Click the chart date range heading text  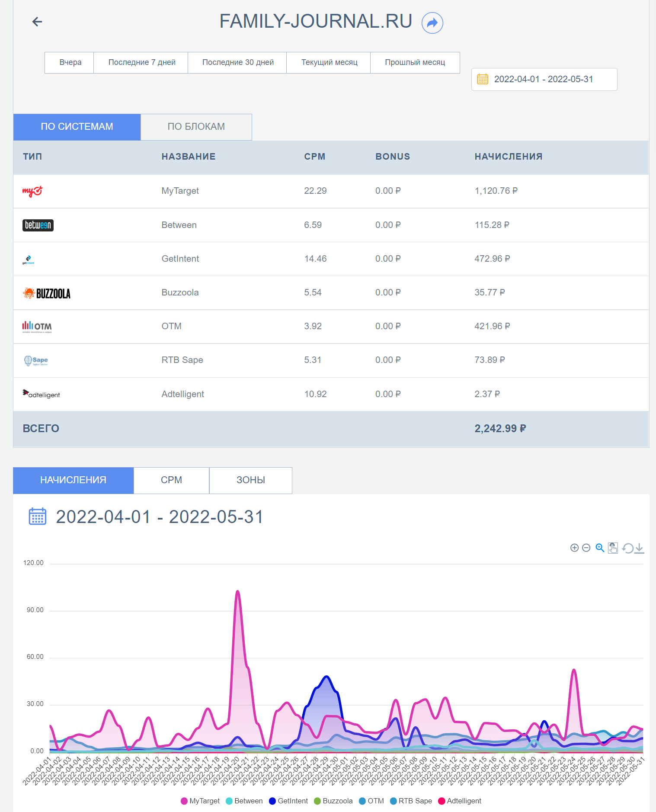[x=160, y=517]
